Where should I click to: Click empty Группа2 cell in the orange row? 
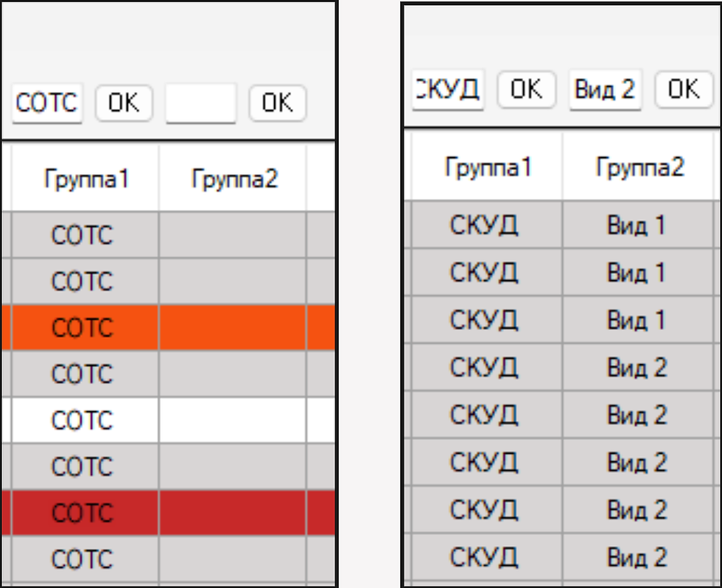click(x=233, y=328)
